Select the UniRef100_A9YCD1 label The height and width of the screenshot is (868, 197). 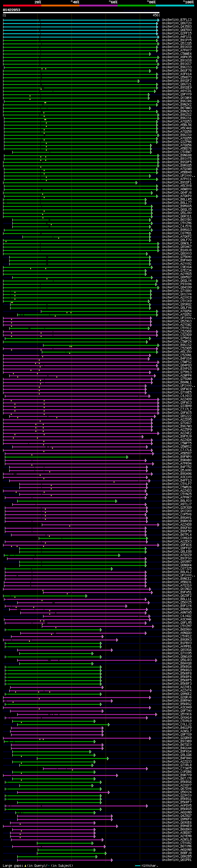(177, 91)
